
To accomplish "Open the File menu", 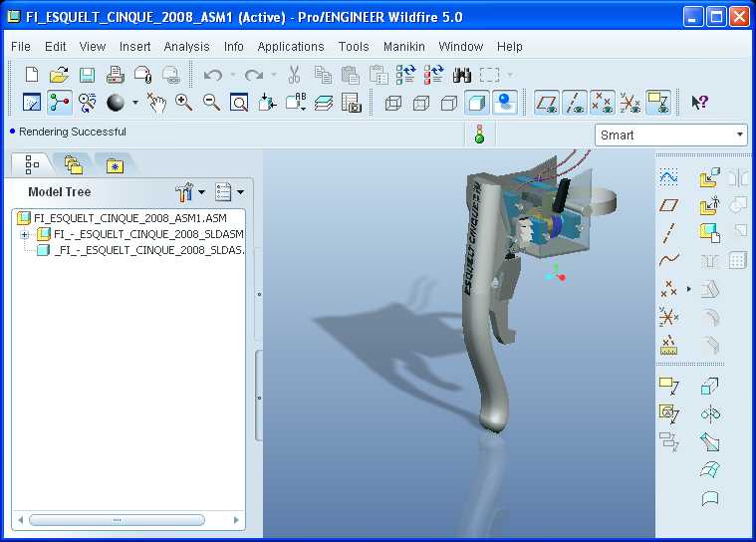I will tap(21, 46).
